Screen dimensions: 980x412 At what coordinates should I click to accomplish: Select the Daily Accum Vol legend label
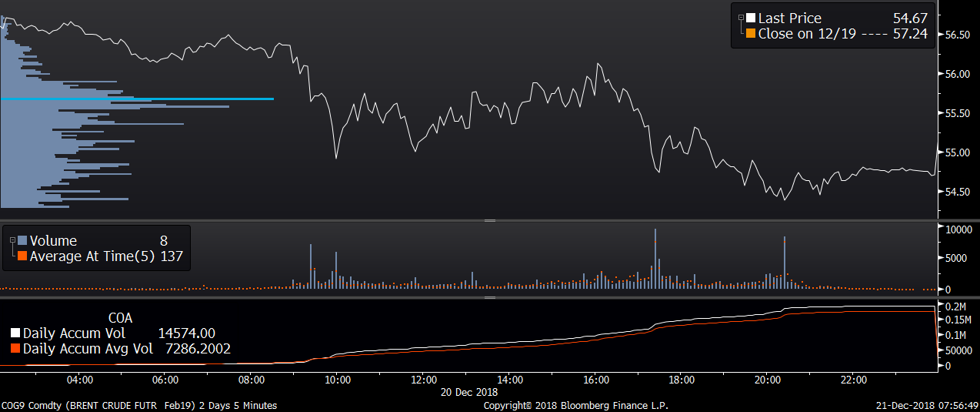pyautogui.click(x=74, y=333)
